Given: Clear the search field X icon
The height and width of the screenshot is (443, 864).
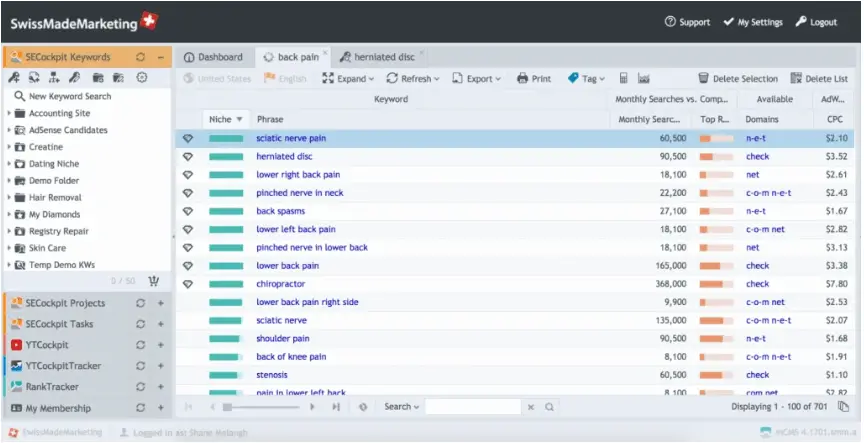Looking at the screenshot, I should (531, 407).
